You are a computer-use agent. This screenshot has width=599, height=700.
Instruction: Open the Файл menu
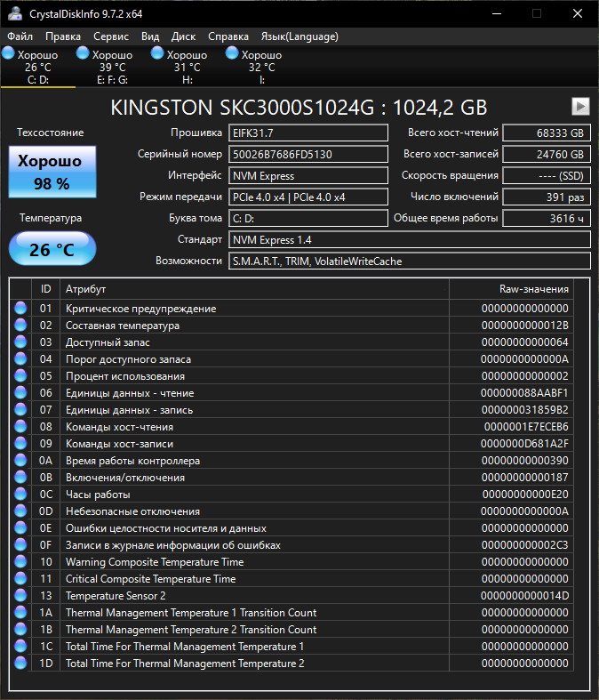(x=20, y=36)
